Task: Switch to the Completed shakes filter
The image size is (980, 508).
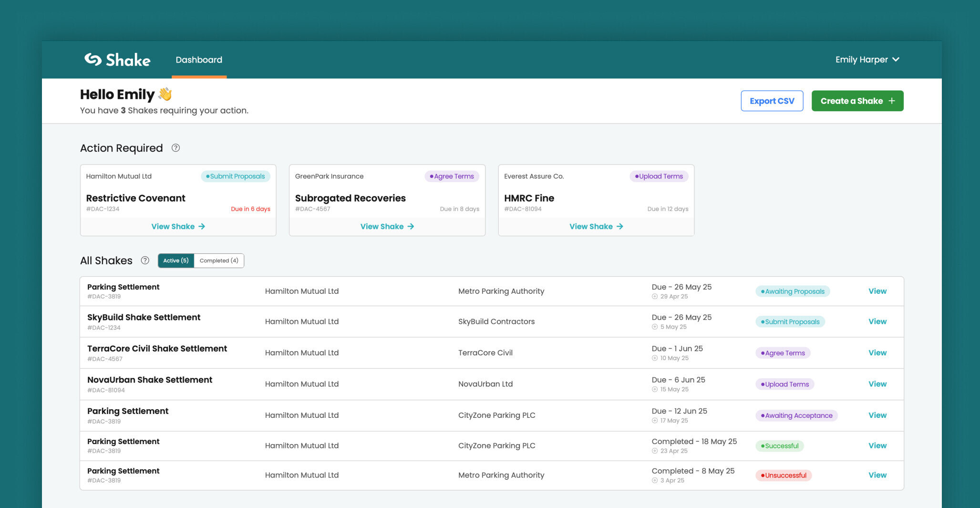Action: 218,260
